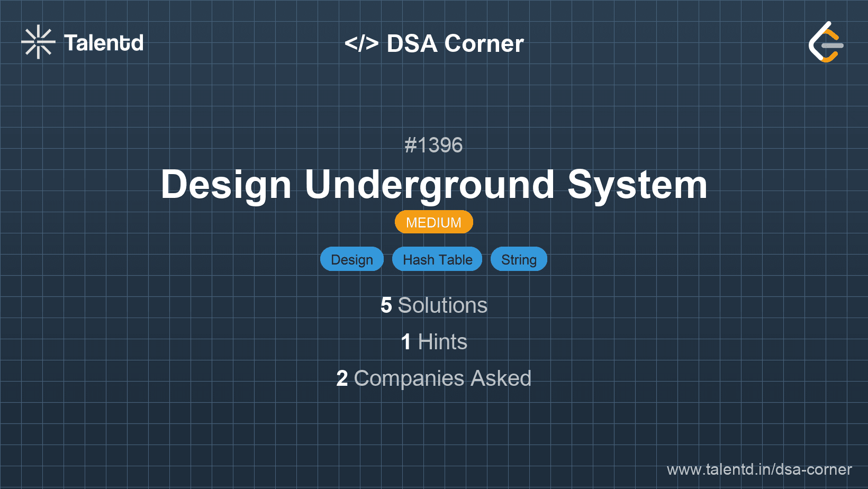868x489 pixels.
Task: Click the bold number 5 before Solutions
Action: tap(386, 305)
